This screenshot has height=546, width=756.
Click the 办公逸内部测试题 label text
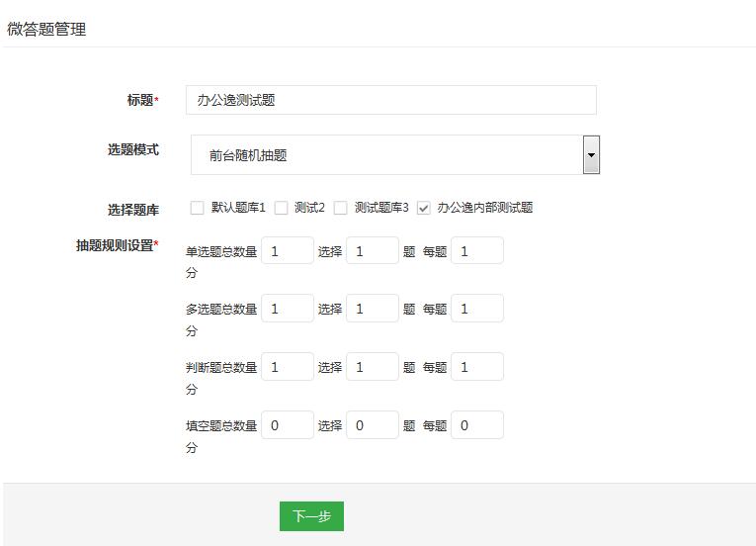tap(484, 208)
